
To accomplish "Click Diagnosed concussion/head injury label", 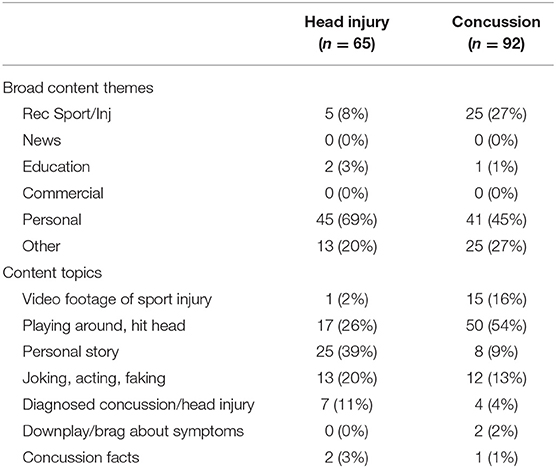I will coord(139,405).
